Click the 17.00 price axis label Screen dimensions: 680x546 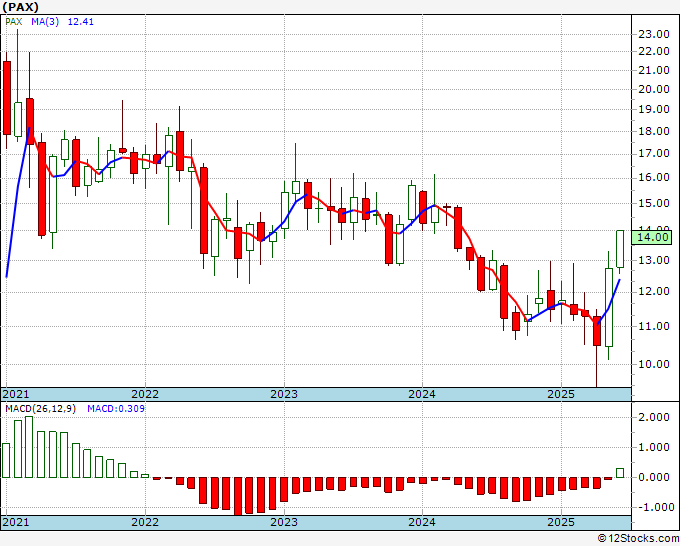[654, 153]
